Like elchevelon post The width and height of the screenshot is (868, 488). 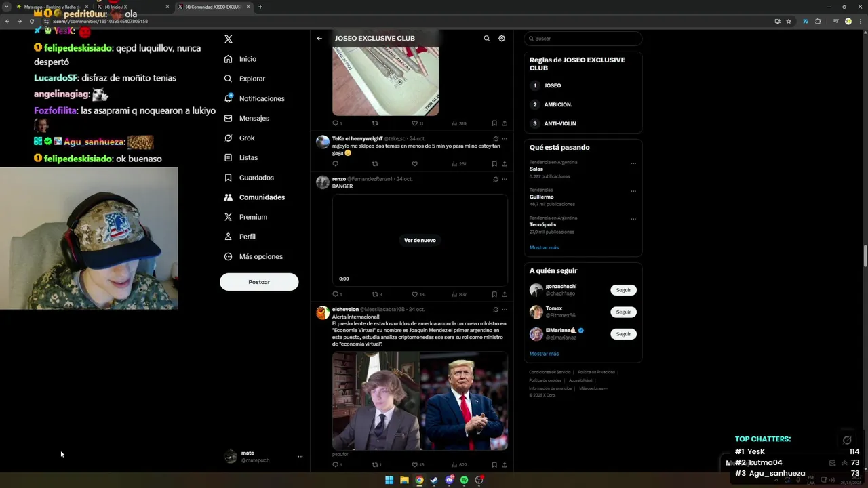418,464
